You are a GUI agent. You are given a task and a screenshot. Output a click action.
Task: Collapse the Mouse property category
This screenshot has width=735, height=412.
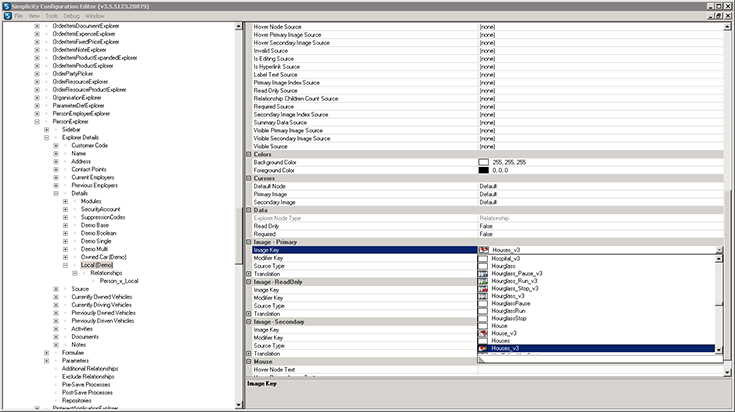coord(249,361)
